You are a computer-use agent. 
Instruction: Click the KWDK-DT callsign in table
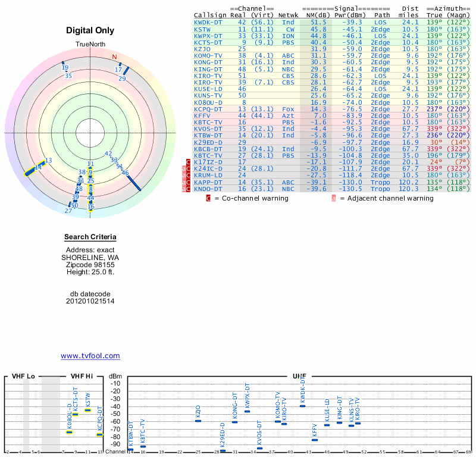point(208,22)
